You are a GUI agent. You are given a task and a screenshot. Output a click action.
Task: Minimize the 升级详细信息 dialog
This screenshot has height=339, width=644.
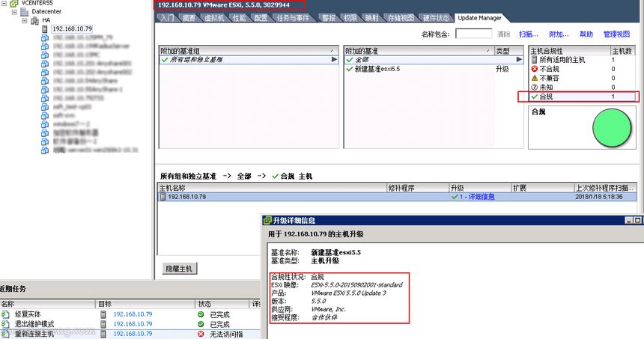point(628,221)
